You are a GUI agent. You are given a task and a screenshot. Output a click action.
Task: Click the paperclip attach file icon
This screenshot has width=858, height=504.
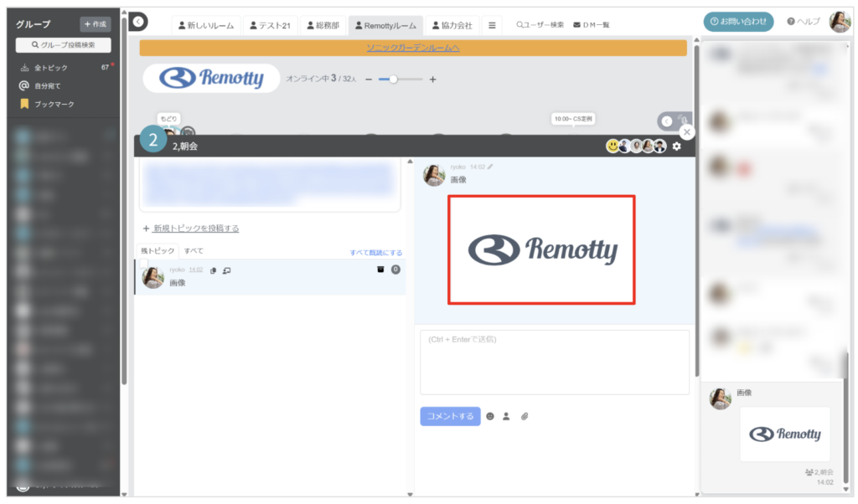525,417
